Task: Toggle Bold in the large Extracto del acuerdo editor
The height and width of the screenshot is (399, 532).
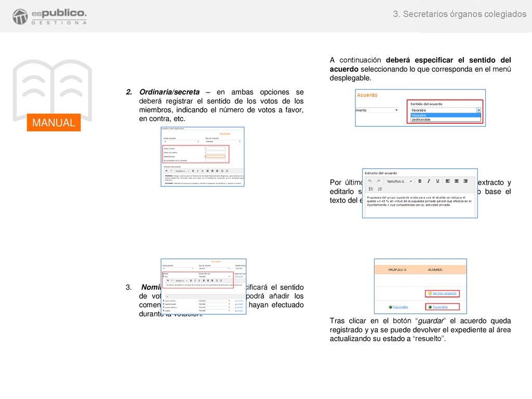Action: (x=420, y=181)
